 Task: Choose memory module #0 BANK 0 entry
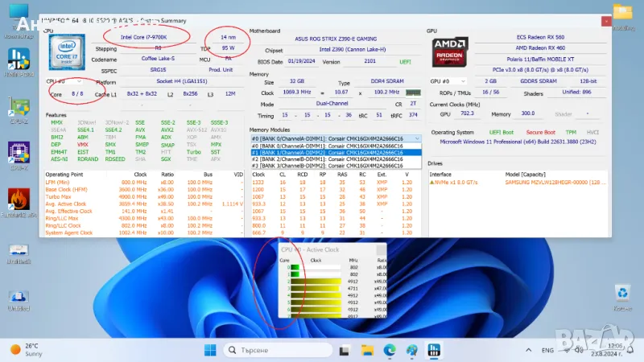335,145
